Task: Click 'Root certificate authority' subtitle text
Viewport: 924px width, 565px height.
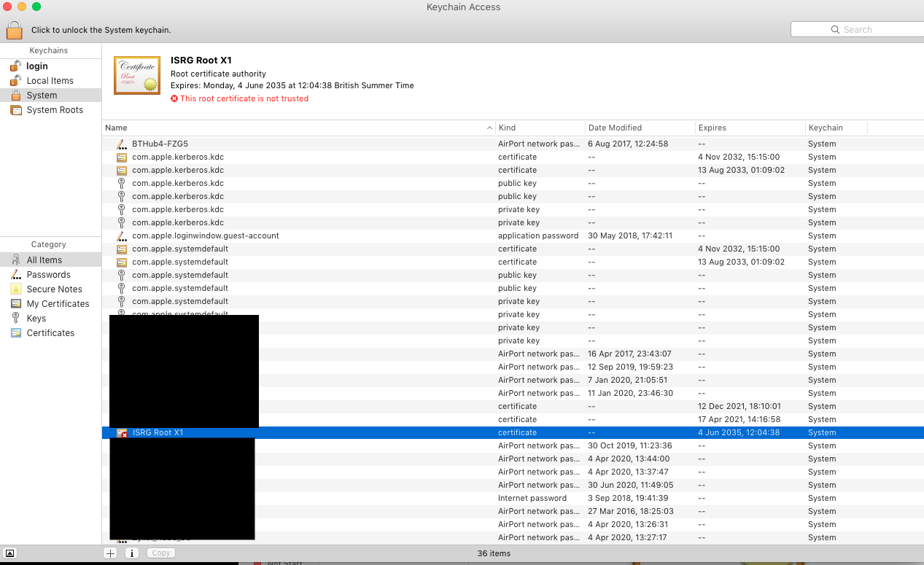Action: pos(218,74)
